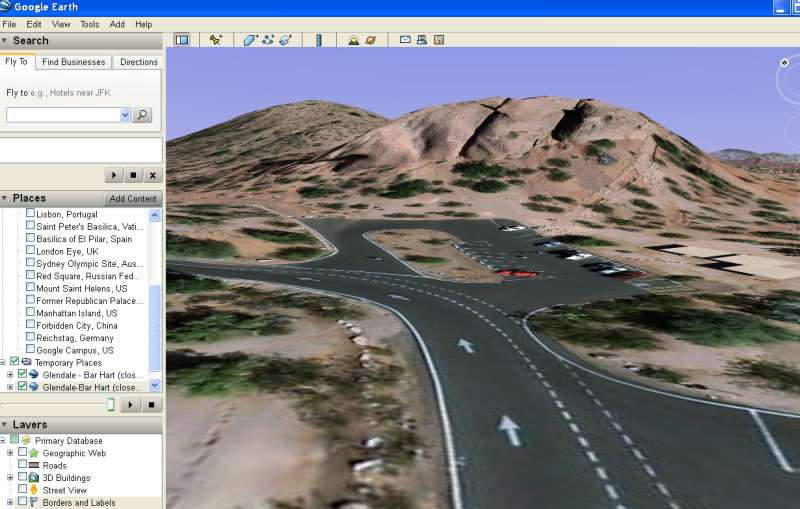
Task: Print the current view
Action: [x=422, y=39]
